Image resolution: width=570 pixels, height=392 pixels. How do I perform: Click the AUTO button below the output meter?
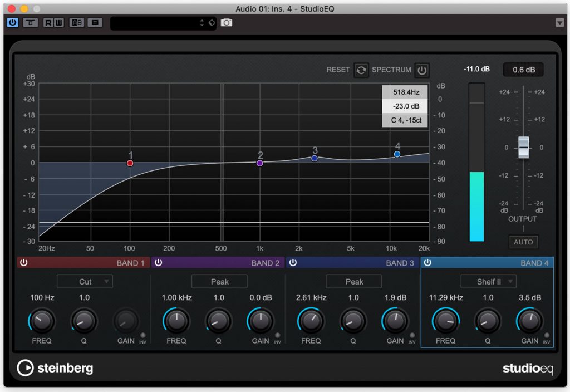tap(523, 242)
